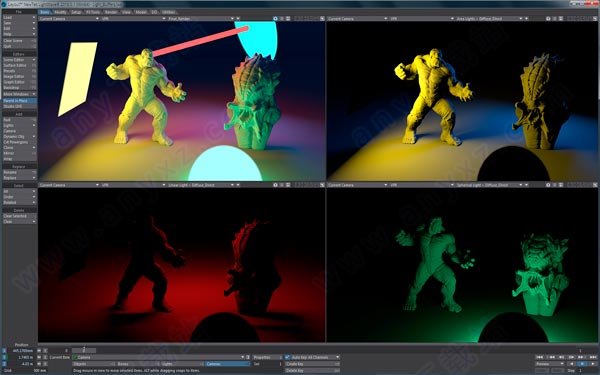This screenshot has height=375, width=600.
Task: Open the Graph Editor
Action: point(20,82)
